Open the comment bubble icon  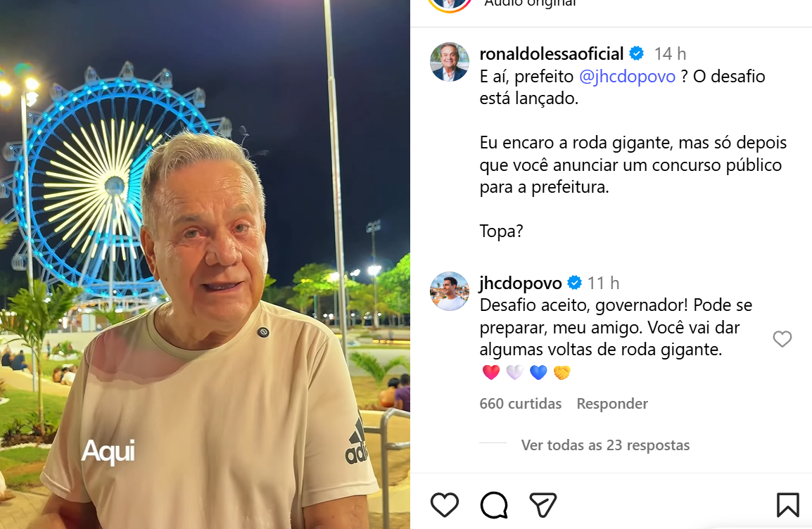(x=494, y=504)
